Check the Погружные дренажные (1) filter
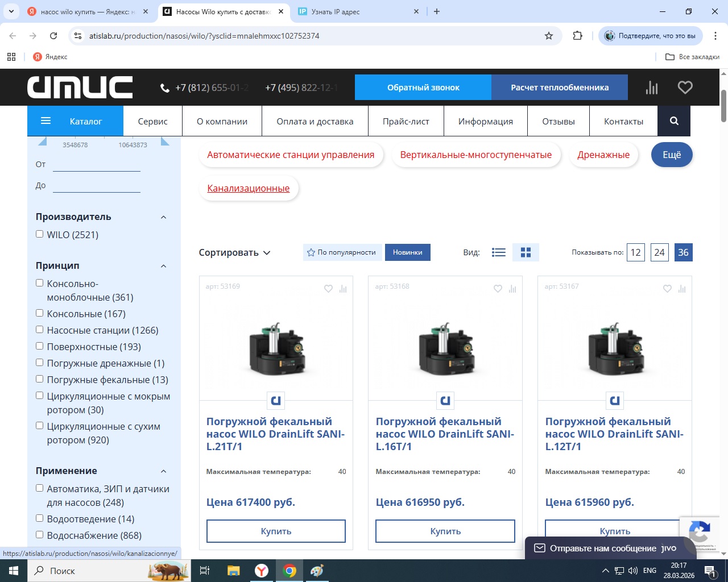The width and height of the screenshot is (728, 582). (x=39, y=363)
